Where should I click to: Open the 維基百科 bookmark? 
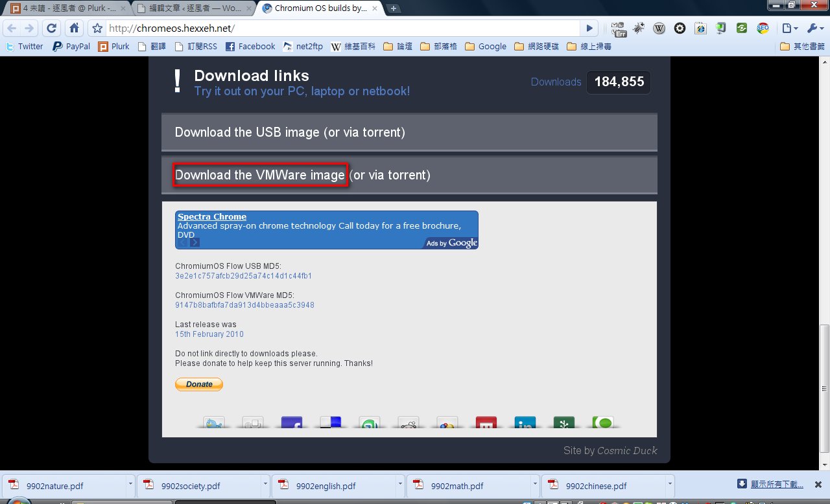tap(354, 47)
